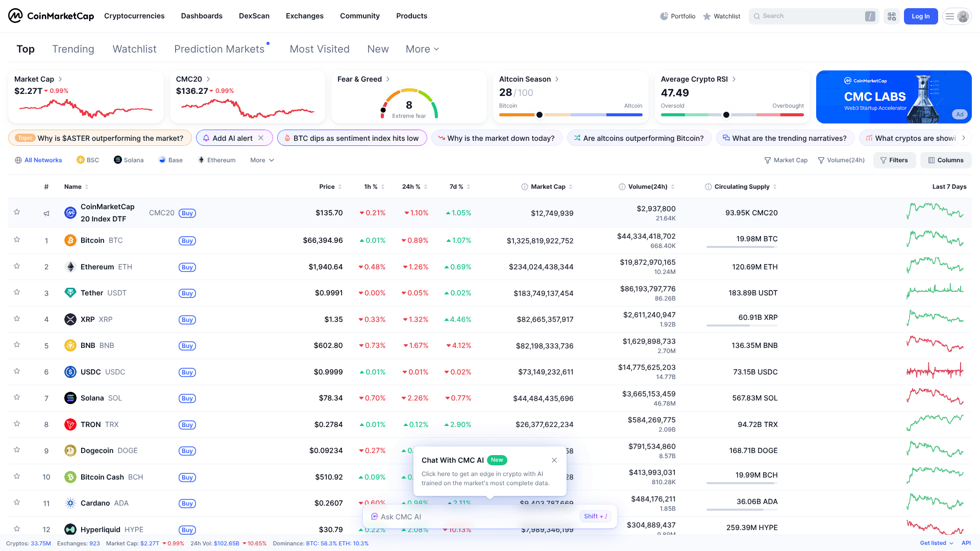Expand the More tab dropdown
Screen dimensions: 980x551
tap(422, 48)
